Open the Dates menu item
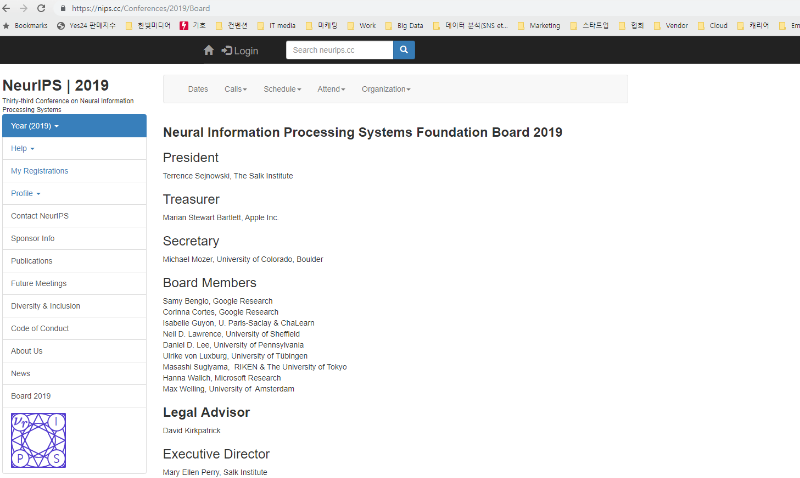 (198, 89)
